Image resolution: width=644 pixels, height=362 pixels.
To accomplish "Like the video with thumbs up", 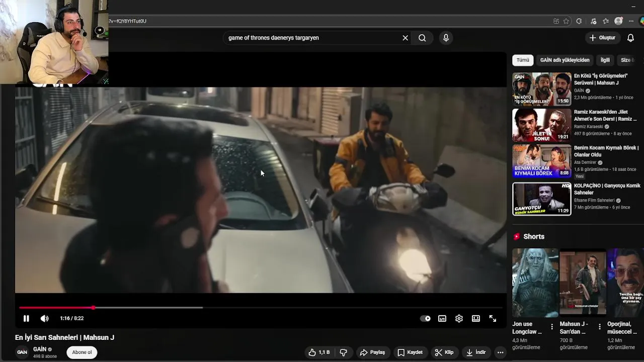I will [319, 352].
